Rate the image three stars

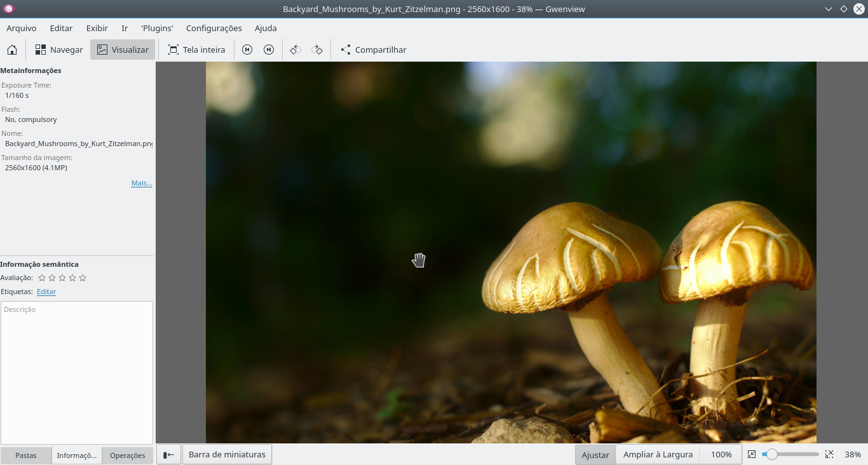click(62, 278)
